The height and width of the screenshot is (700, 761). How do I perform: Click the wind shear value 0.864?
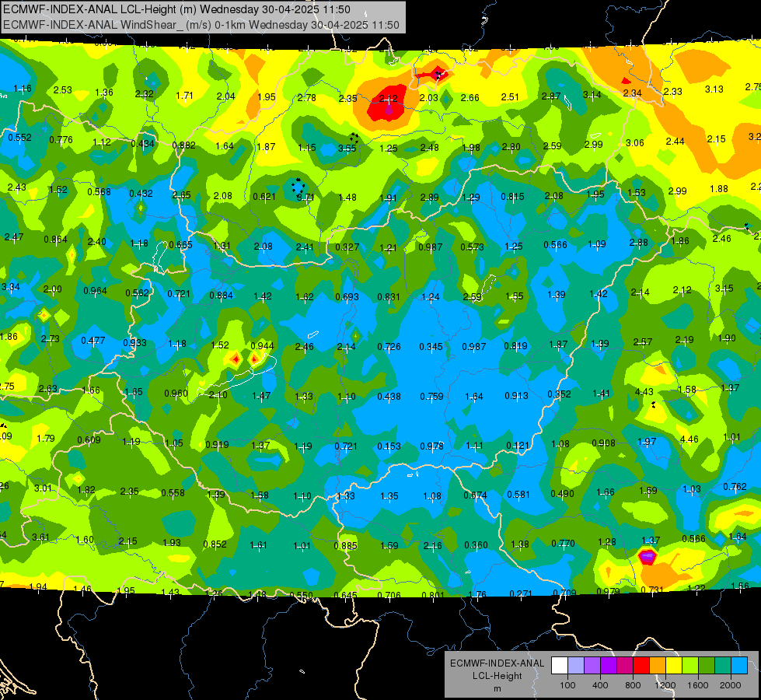[x=56, y=239]
